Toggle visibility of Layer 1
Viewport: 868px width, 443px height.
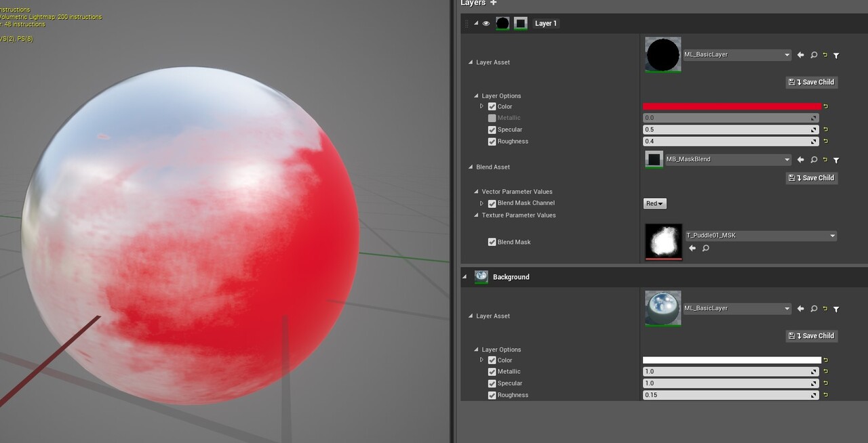point(486,22)
